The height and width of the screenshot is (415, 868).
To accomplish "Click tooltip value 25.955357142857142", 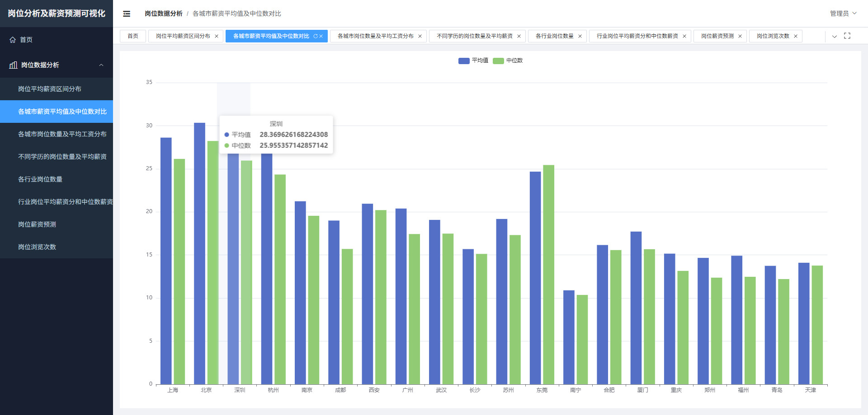I will [294, 145].
